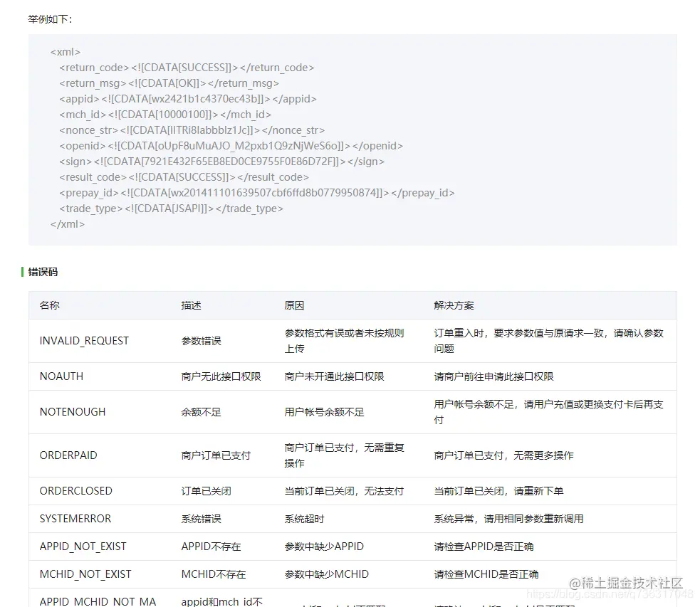
Task: Click the '请重新下单' solution cell
Action: (x=498, y=491)
